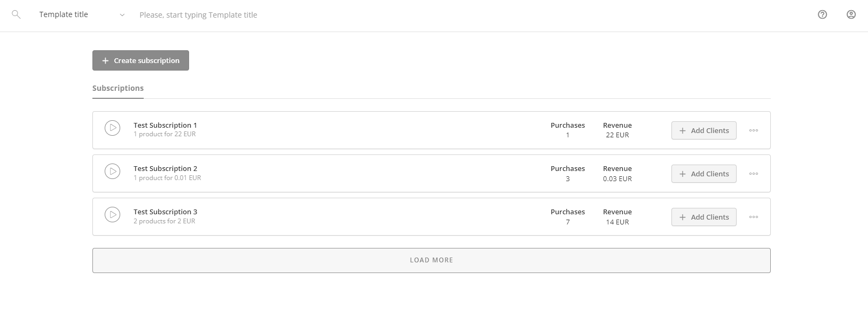Viewport: 868px width, 319px height.
Task: Click the plus icon on Create subscription
Action: [105, 60]
